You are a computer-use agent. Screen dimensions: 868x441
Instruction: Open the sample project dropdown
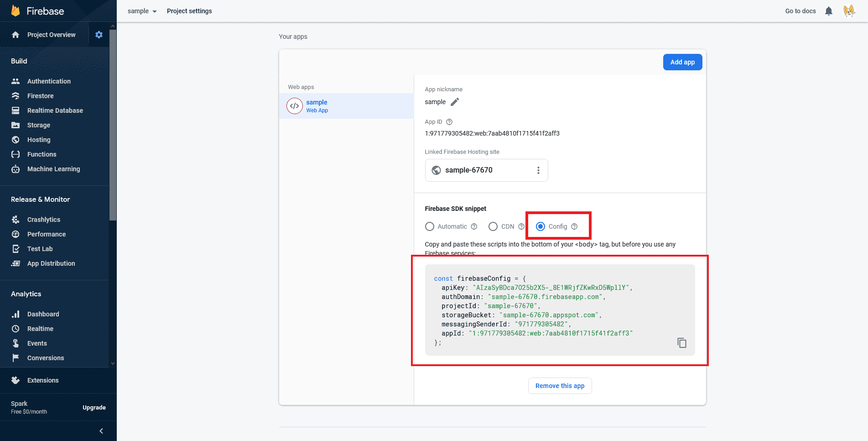[x=142, y=11]
